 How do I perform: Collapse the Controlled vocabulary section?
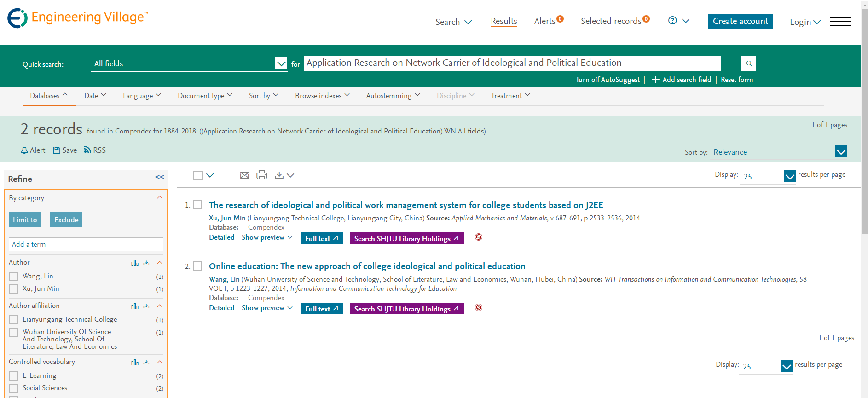pyautogui.click(x=160, y=362)
